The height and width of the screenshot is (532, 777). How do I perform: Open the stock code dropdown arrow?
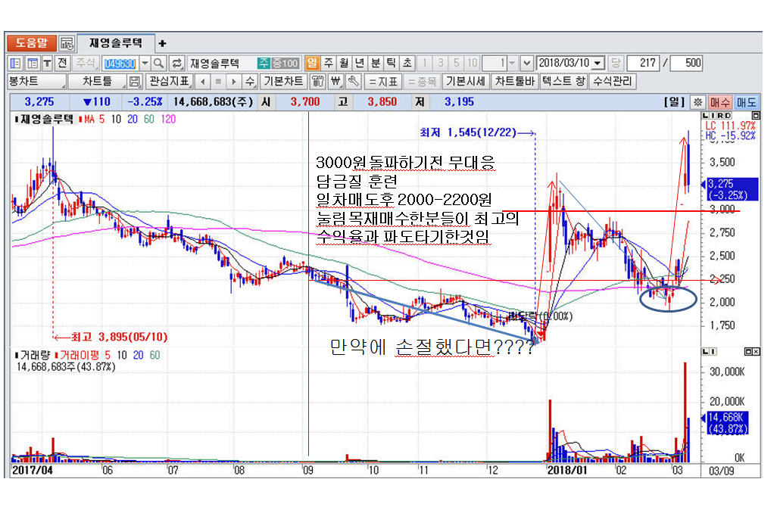click(145, 63)
